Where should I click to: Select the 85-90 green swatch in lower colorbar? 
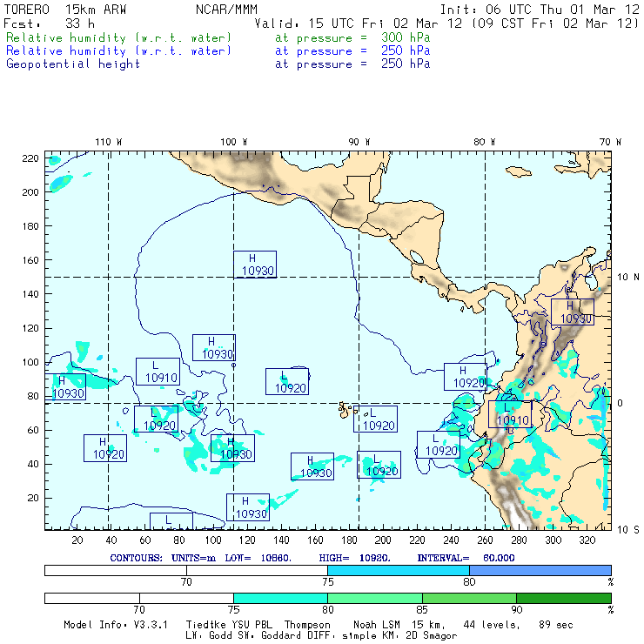pos(469,599)
